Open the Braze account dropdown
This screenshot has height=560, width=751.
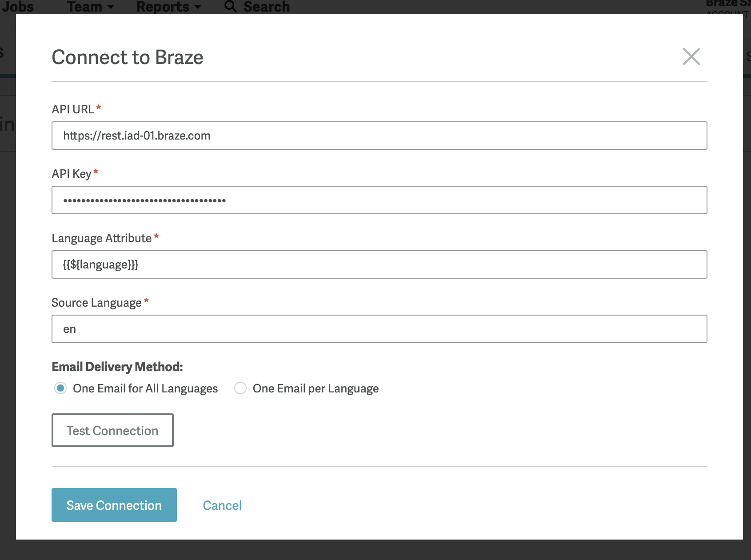click(x=724, y=6)
